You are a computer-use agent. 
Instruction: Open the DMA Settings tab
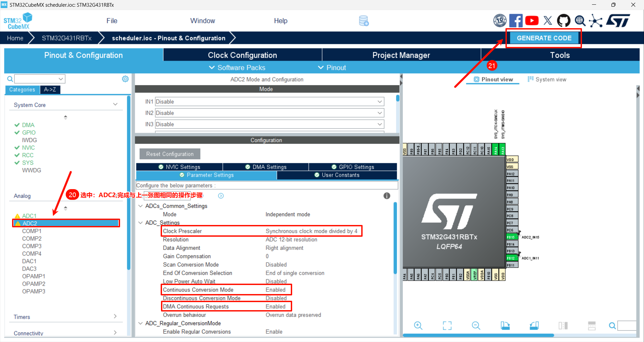pyautogui.click(x=266, y=167)
